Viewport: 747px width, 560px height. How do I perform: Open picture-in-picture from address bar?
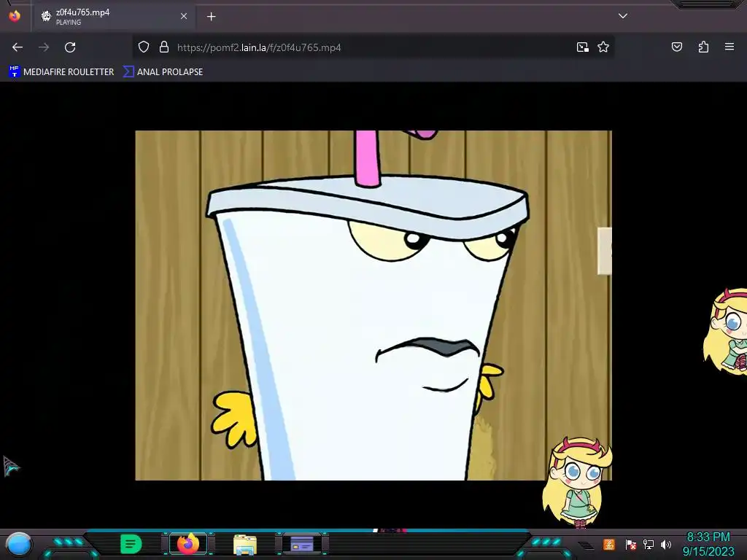pos(583,47)
